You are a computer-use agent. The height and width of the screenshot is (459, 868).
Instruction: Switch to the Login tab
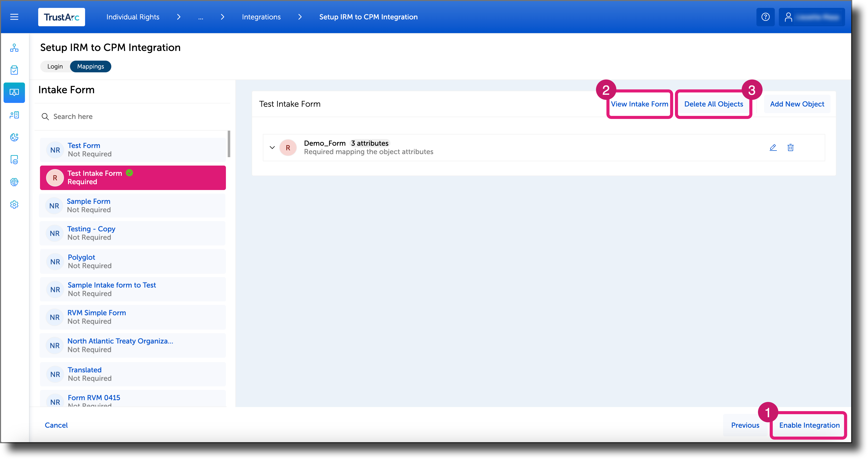coord(55,66)
